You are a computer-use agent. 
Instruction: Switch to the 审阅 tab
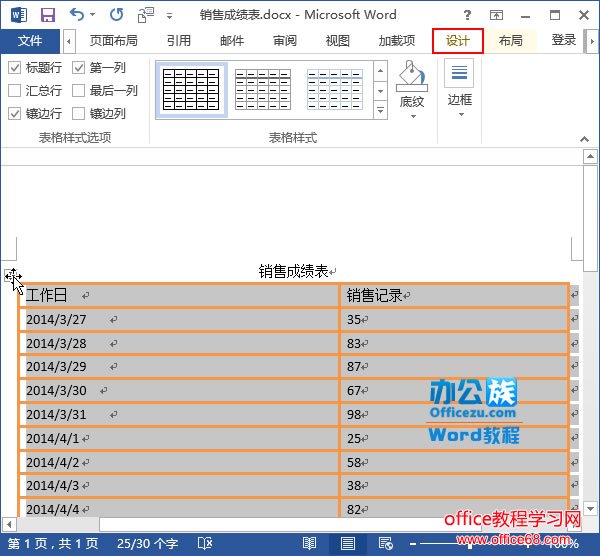(285, 40)
